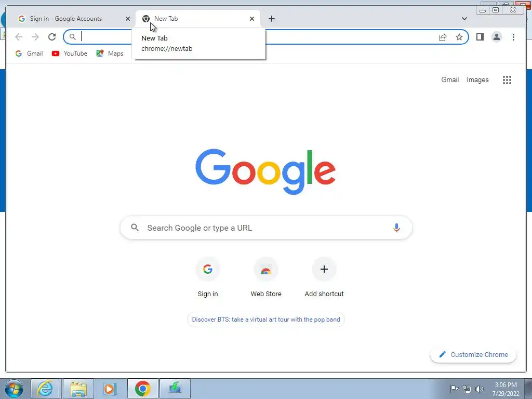
Task: Click the Google logo doodle
Action: click(265, 171)
